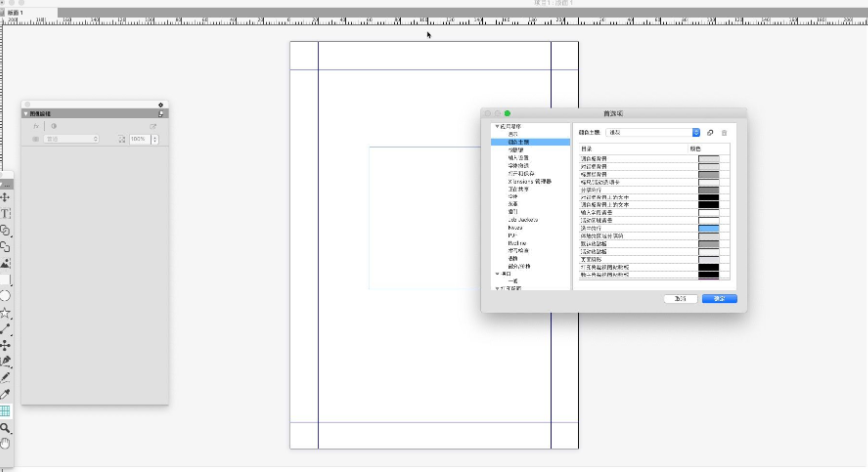Click the 100% opacity field in image editing panel
This screenshot has height=472, width=868.
[140, 139]
